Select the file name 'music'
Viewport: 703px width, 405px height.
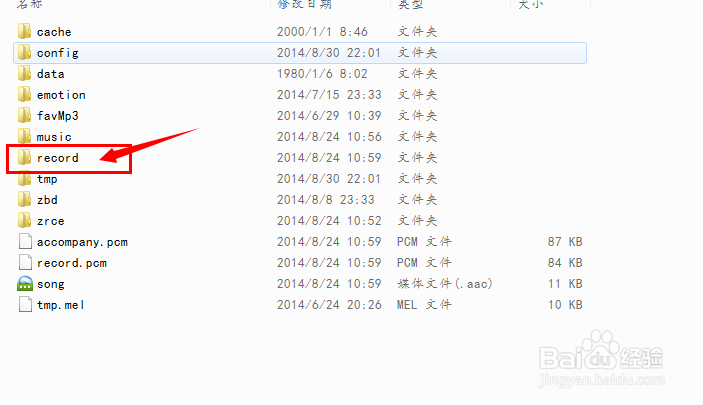[x=54, y=137]
